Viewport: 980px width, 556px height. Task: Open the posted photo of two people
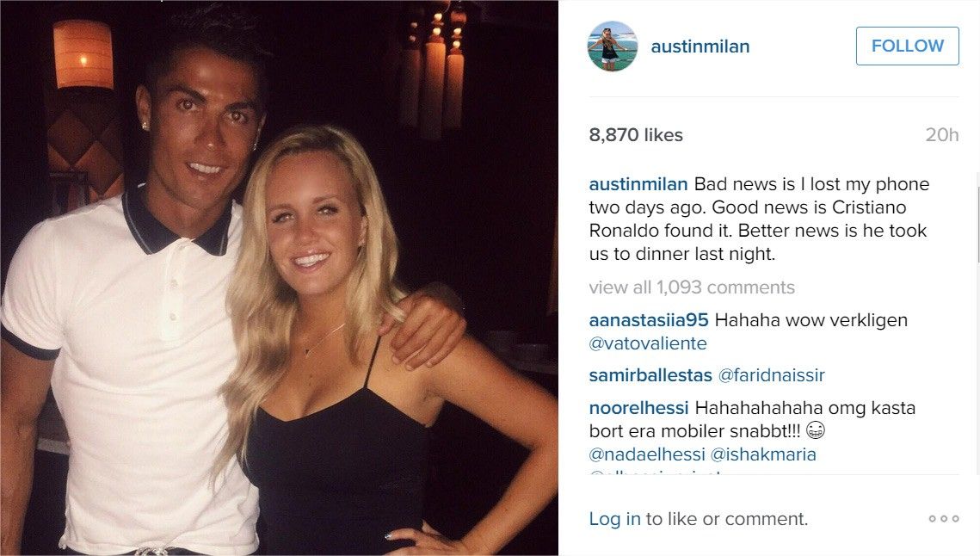pyautogui.click(x=279, y=278)
